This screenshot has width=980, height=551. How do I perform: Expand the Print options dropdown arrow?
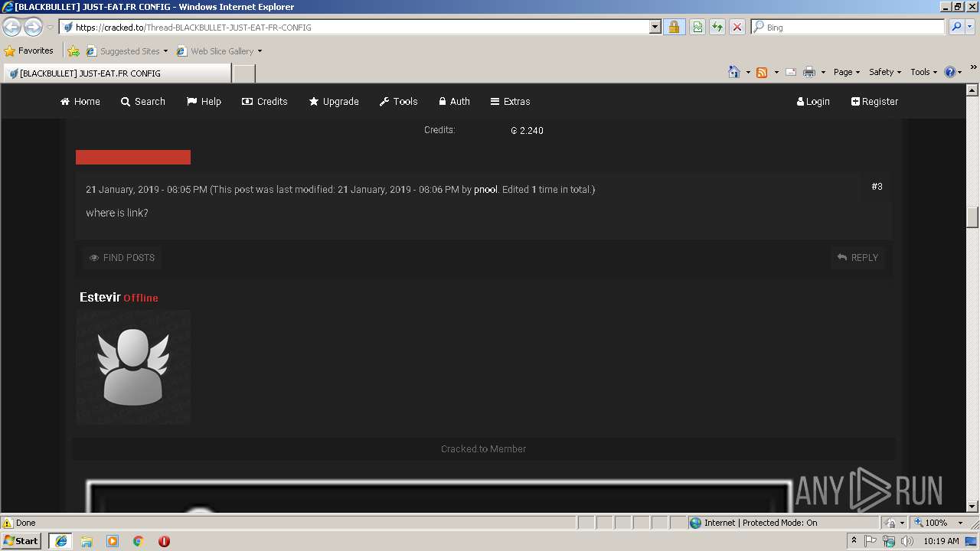[x=823, y=72]
